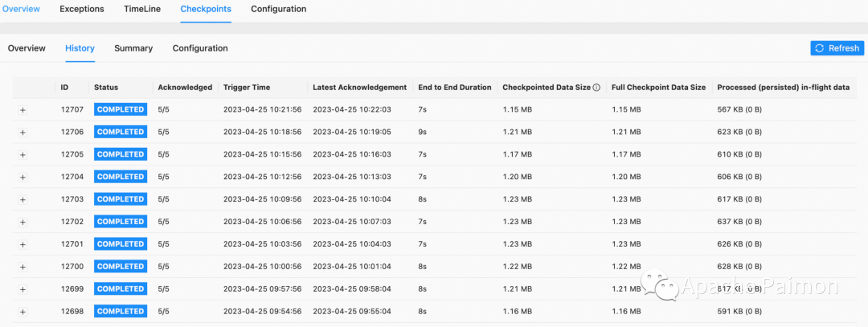The height and width of the screenshot is (327, 868).
Task: Click trigger time 2023-04-25 10:18:56
Action: [x=262, y=133]
